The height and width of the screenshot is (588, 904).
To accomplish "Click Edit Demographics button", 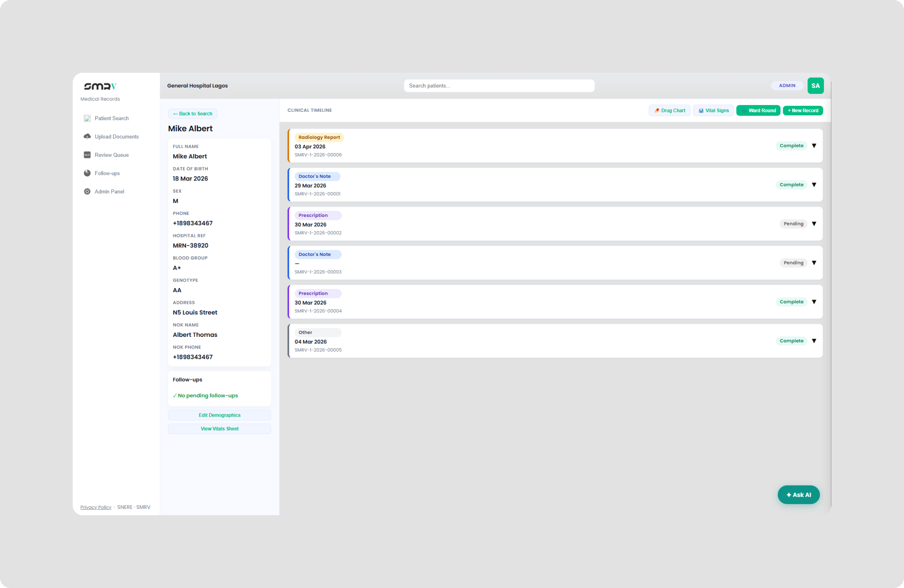I will 220,415.
